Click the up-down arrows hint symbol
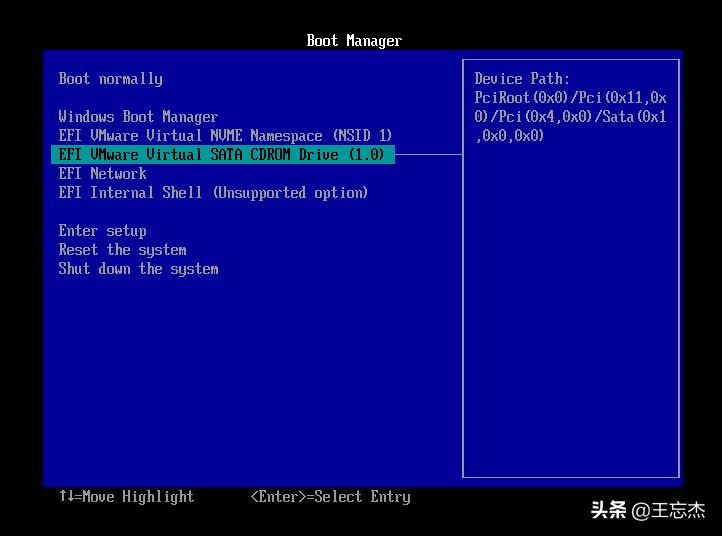The image size is (722, 536). tap(66, 497)
